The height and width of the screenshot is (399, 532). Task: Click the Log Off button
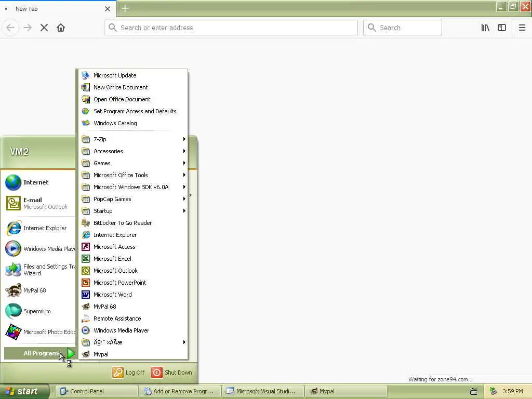(x=129, y=373)
